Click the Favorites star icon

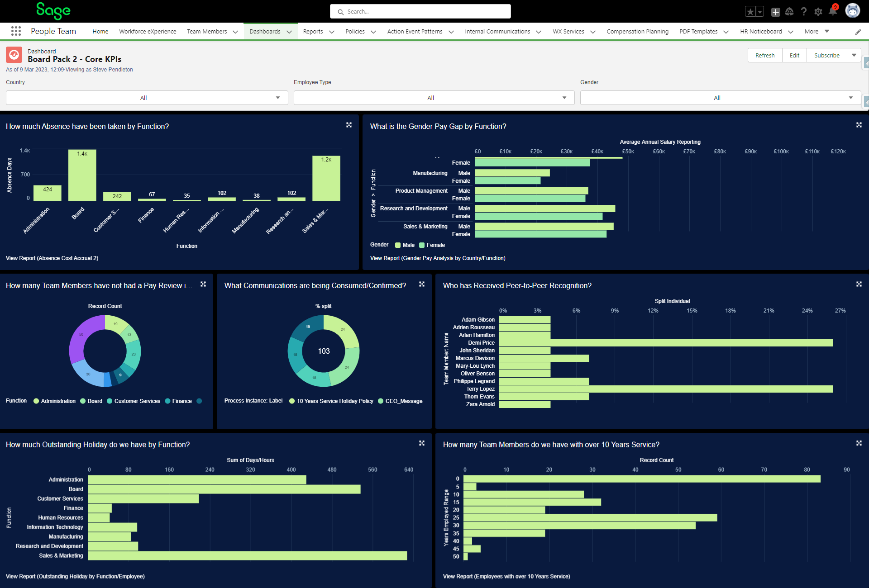[x=750, y=12]
